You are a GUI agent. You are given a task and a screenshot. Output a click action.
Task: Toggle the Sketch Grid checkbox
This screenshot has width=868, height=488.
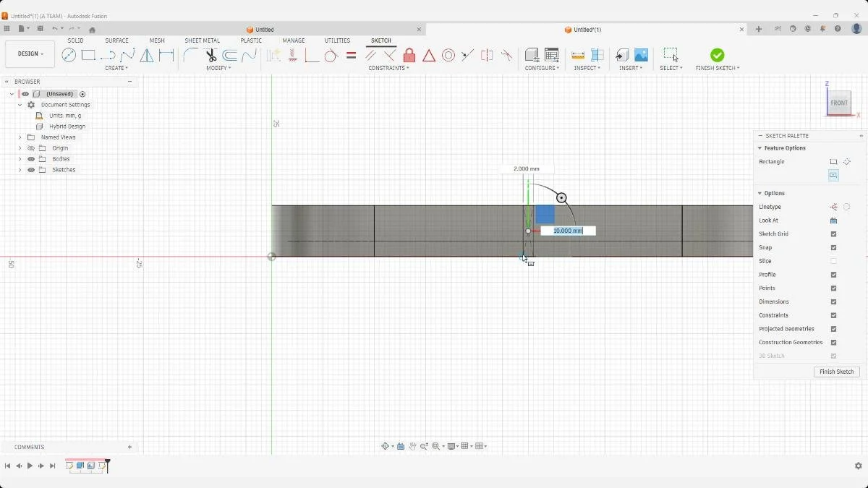click(x=833, y=234)
